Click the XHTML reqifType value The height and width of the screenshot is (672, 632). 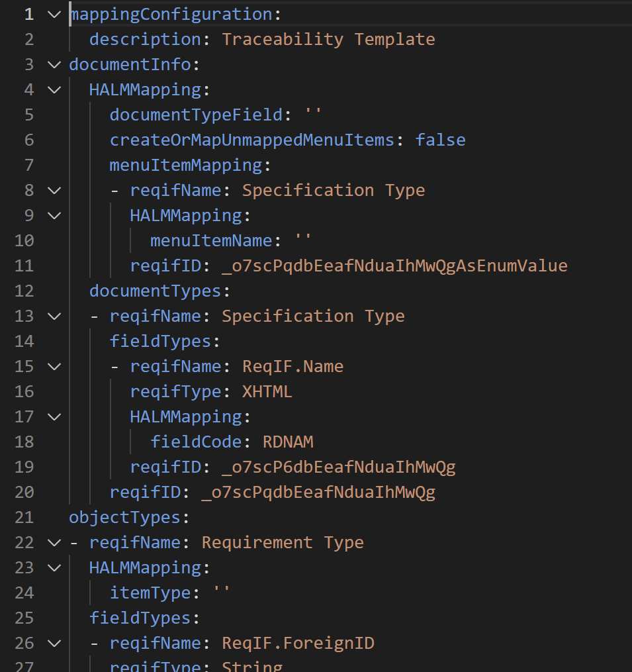(267, 392)
